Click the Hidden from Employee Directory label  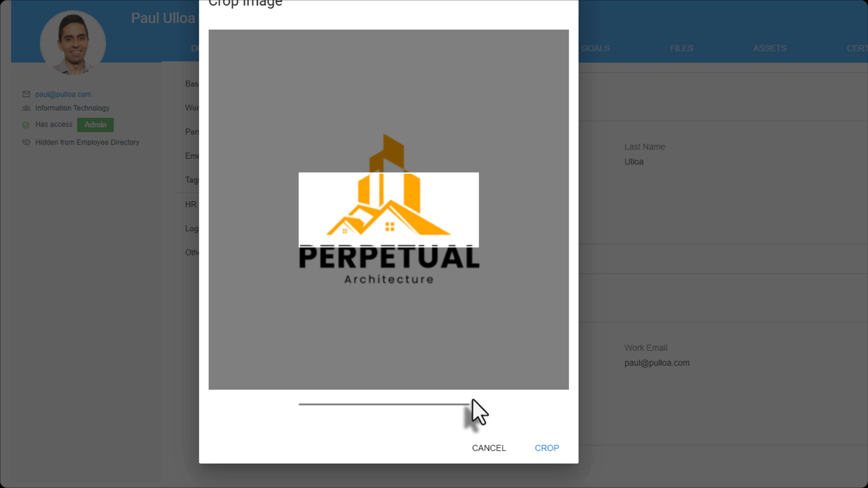87,142
